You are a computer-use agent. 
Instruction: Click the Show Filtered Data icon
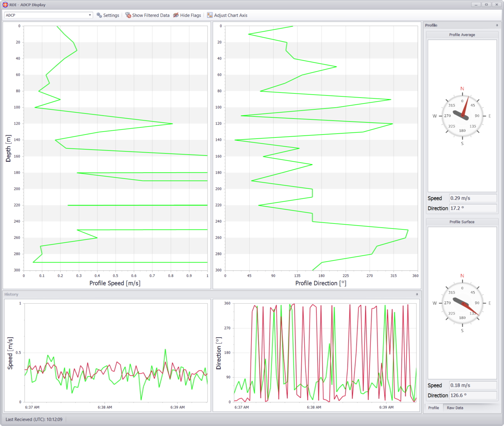pyautogui.click(x=128, y=15)
